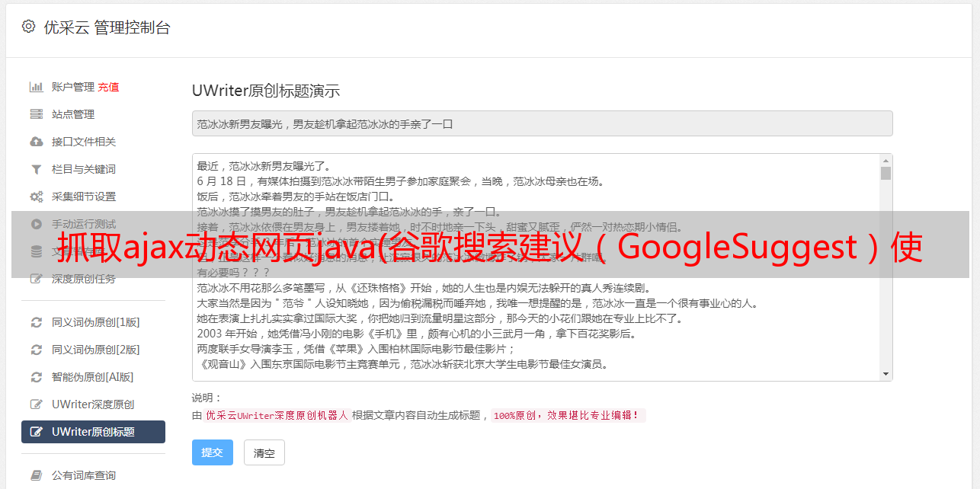Click the textarea scrollbar down arrow
The width and height of the screenshot is (980, 489).
[x=886, y=374]
